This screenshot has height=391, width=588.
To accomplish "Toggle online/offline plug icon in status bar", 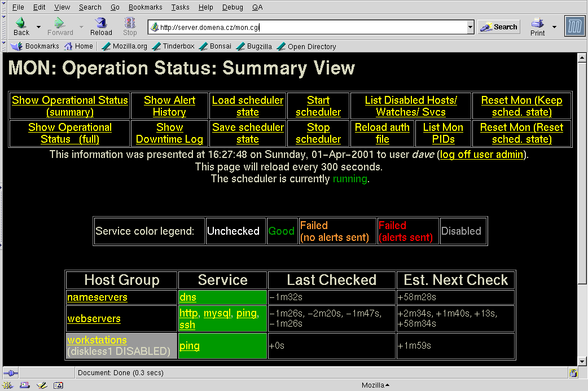I will click(11, 373).
